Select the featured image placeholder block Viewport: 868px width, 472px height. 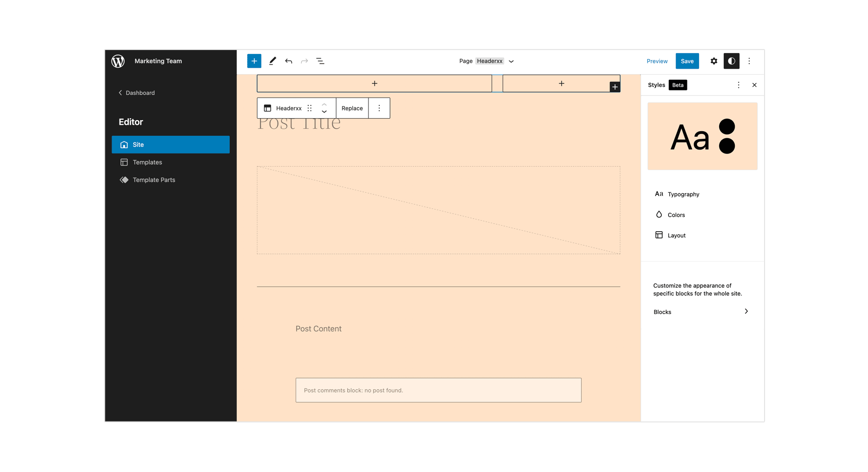point(439,210)
